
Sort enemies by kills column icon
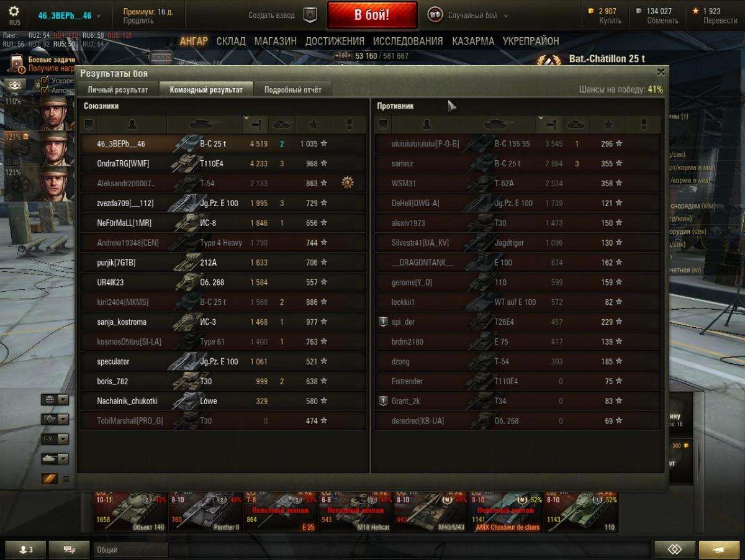pyautogui.click(x=577, y=124)
